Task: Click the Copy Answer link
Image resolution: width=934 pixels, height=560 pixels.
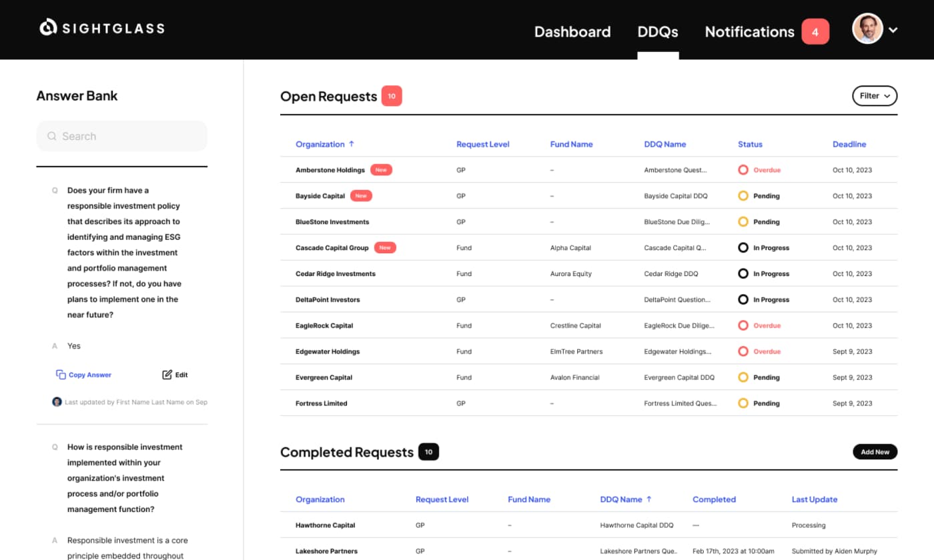Action: point(89,375)
